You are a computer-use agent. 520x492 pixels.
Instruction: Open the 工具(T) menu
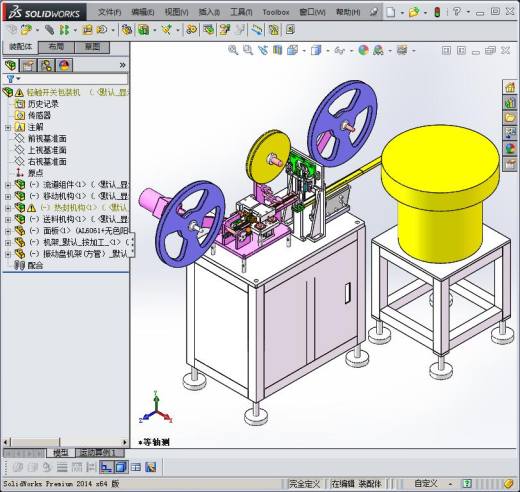click(x=241, y=12)
